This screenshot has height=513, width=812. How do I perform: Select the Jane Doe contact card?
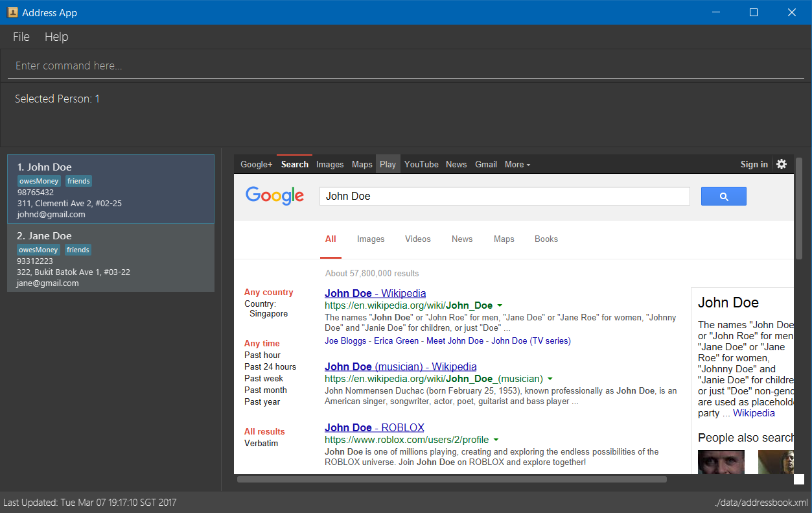[111, 257]
